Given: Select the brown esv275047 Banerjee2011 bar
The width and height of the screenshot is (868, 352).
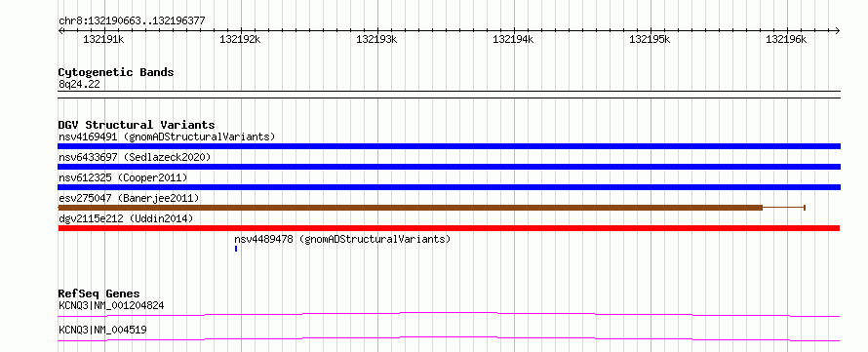Looking at the screenshot, I should 411,208.
